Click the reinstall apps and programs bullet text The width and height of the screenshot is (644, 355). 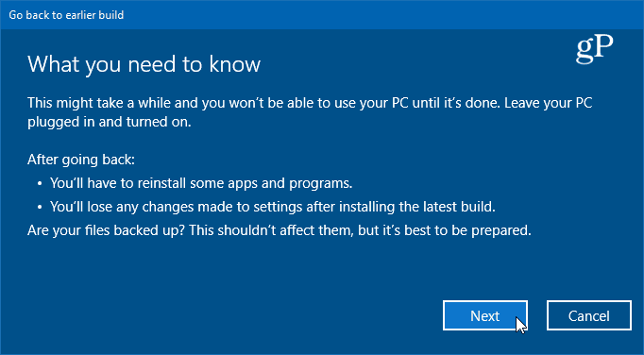click(x=201, y=183)
